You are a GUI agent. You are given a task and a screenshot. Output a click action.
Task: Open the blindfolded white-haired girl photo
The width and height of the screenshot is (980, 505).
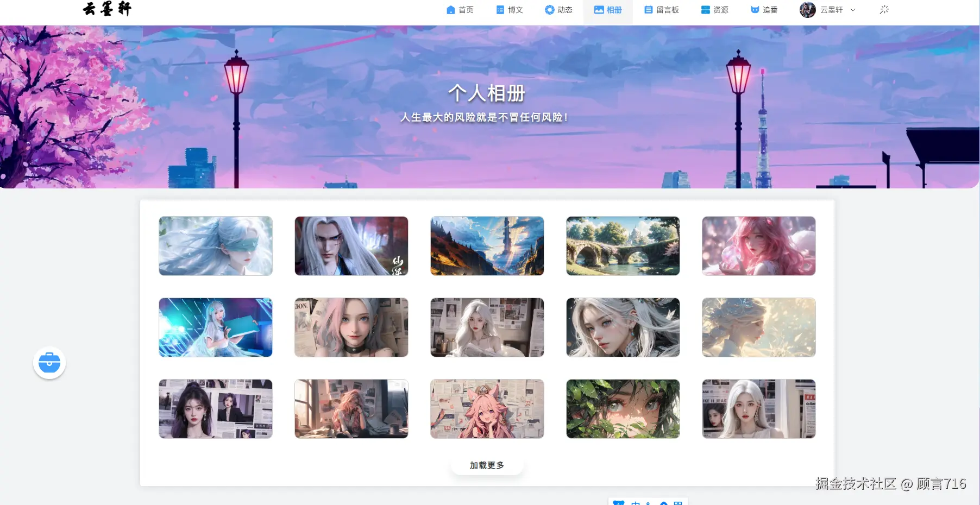216,246
